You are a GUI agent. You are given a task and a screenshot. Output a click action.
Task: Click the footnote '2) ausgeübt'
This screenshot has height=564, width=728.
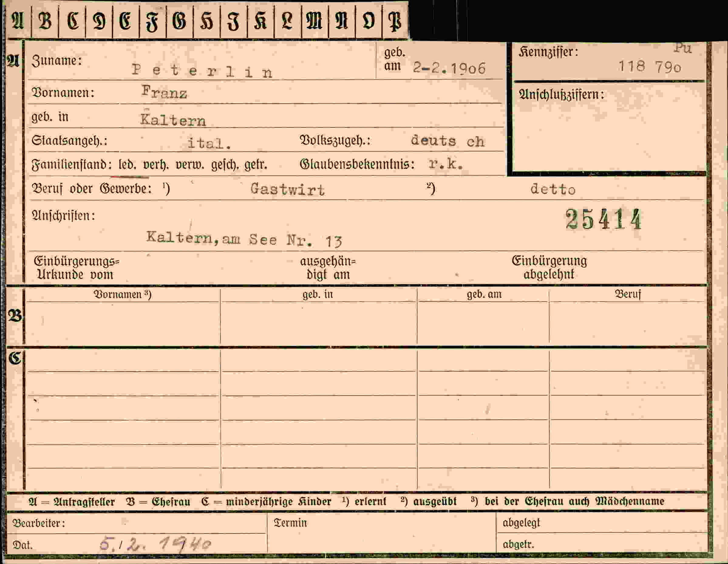pyautogui.click(x=428, y=502)
